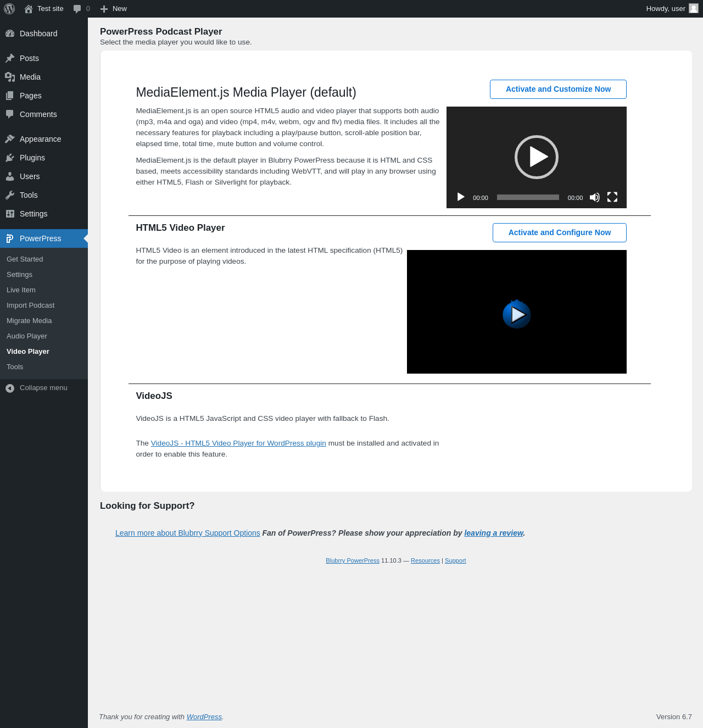Click Activate and Customize Now button

point(558,89)
